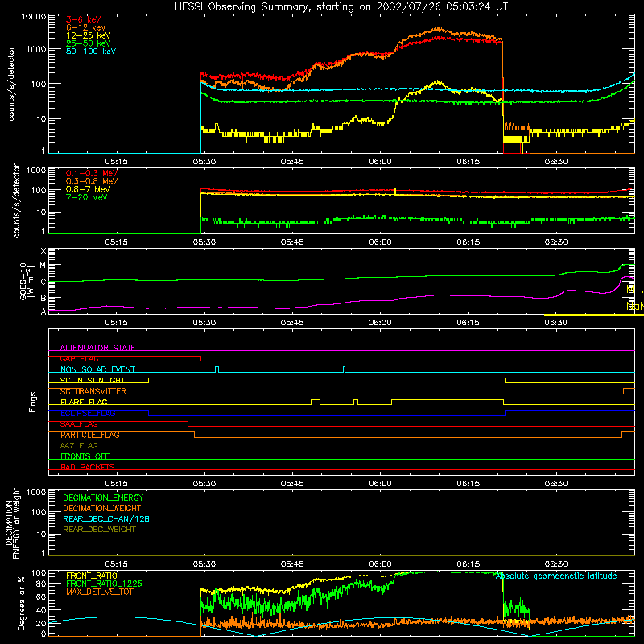Click the Flags axis label
Screen dimensions: 644x644
33,402
